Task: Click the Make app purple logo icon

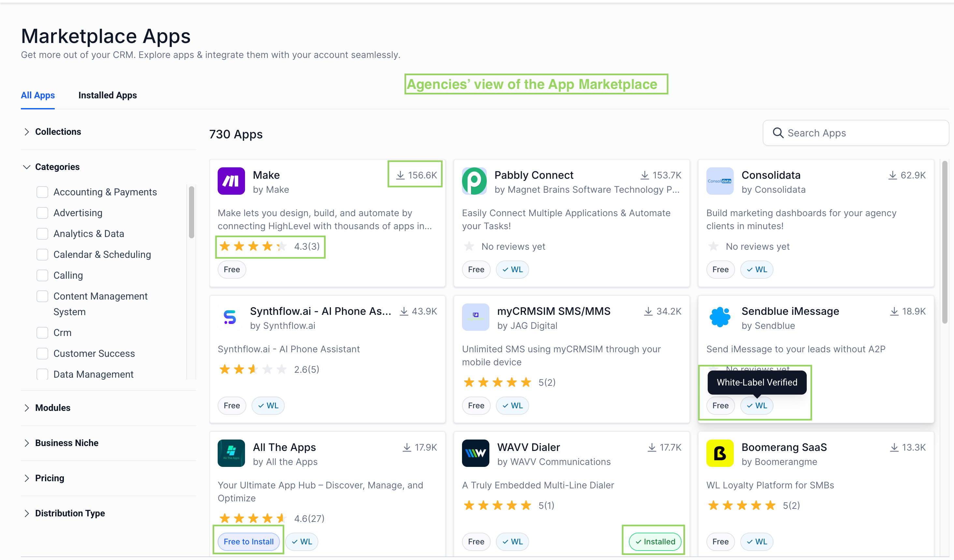Action: (231, 181)
